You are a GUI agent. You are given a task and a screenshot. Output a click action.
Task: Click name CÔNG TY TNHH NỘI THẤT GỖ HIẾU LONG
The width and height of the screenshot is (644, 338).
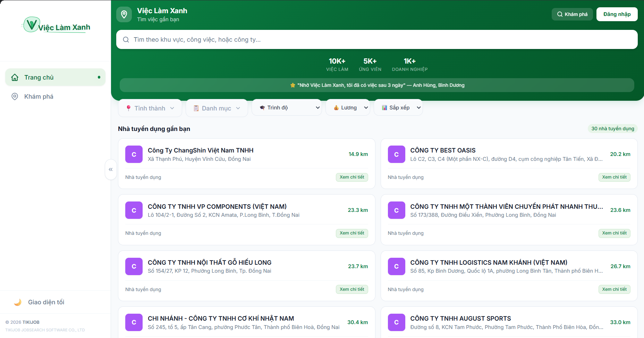pyautogui.click(x=210, y=263)
